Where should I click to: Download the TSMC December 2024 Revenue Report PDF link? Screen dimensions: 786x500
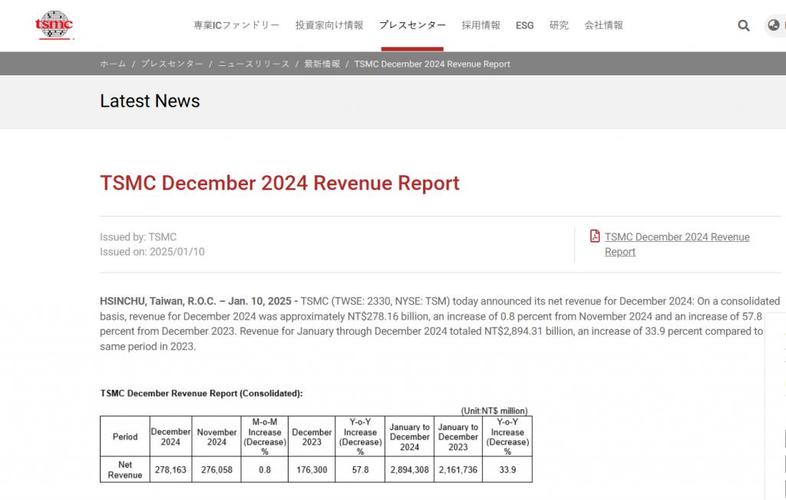(x=677, y=244)
